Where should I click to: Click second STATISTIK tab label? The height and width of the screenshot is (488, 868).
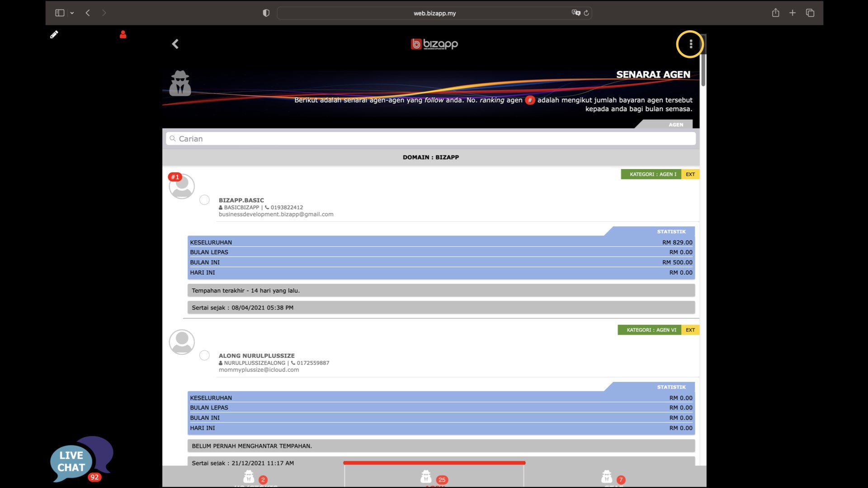click(671, 387)
